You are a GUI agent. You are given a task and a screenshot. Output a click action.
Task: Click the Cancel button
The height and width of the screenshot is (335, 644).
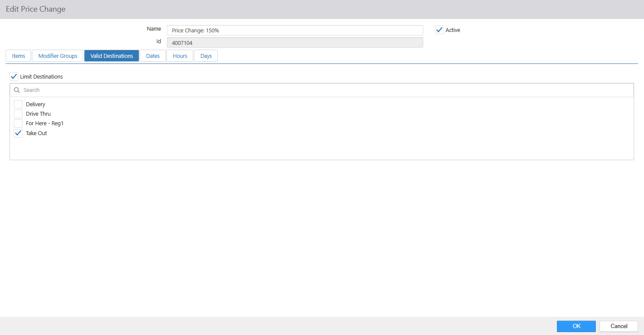coord(619,326)
